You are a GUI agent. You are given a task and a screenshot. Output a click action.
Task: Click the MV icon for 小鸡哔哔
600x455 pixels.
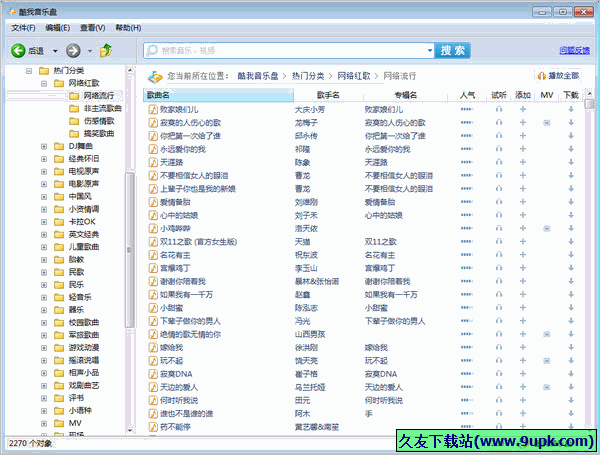coord(547,228)
